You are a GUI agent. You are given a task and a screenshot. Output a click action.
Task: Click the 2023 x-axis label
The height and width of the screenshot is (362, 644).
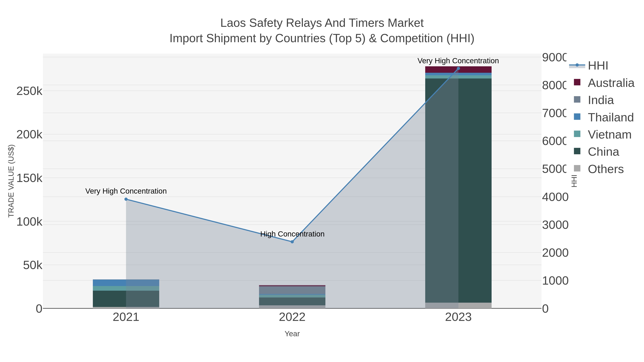click(458, 317)
